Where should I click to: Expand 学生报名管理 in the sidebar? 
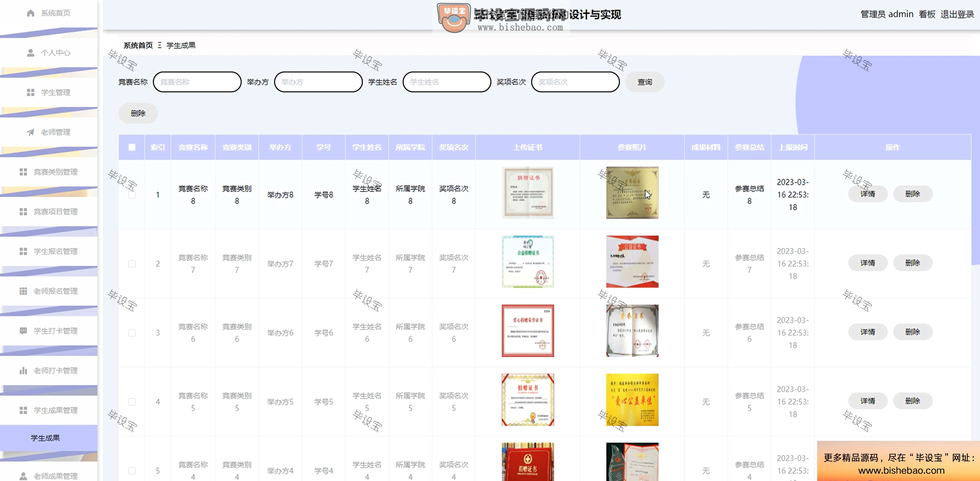(49, 252)
